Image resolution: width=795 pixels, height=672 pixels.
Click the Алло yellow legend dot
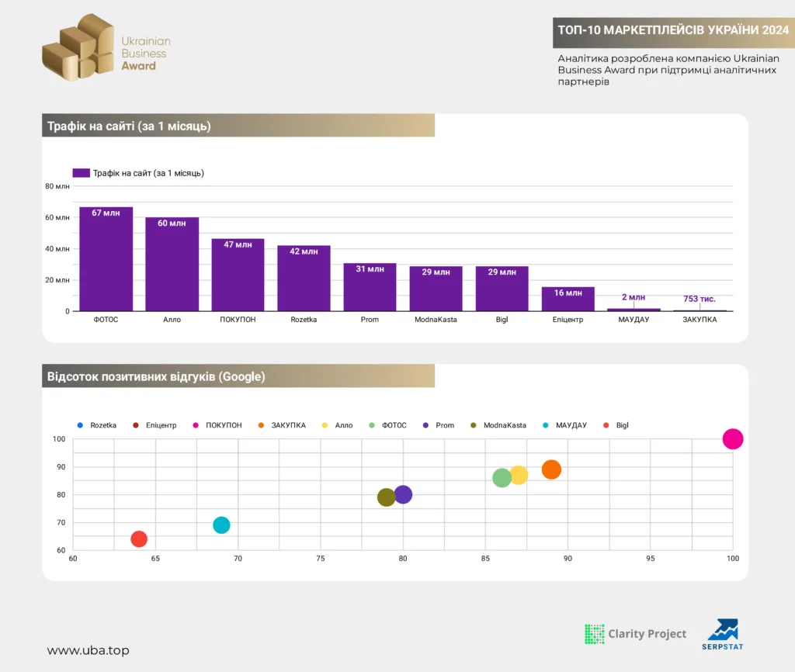point(325,425)
